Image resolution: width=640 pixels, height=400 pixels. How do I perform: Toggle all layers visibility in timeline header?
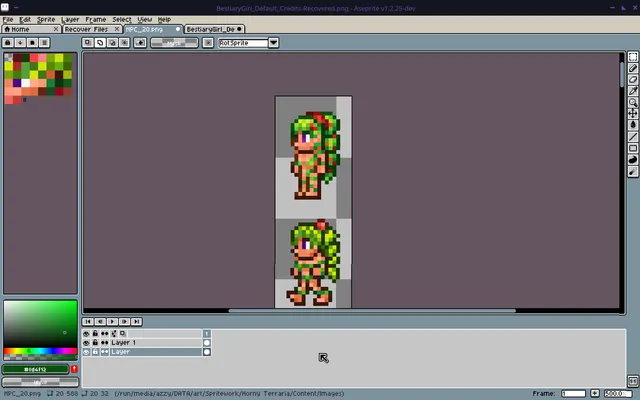point(86,334)
